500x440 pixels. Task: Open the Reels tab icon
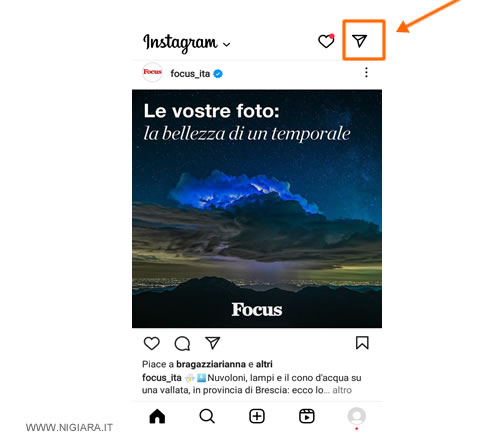pyautogui.click(x=307, y=416)
